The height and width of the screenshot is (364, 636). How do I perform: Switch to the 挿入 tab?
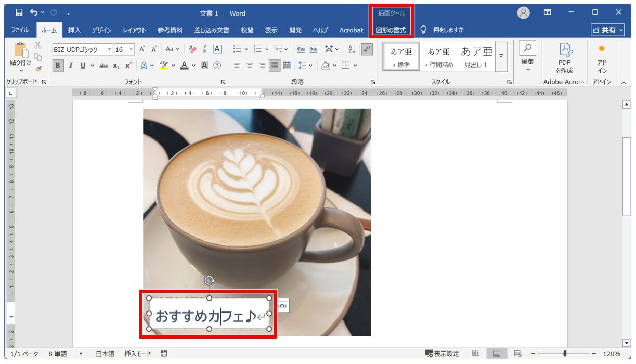click(x=74, y=30)
